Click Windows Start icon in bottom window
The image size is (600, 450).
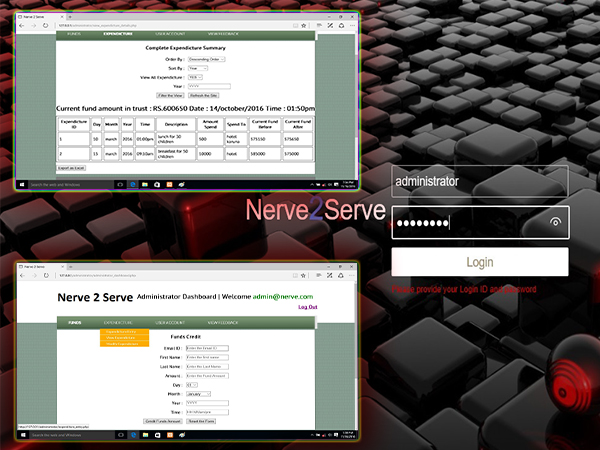pyautogui.click(x=21, y=436)
